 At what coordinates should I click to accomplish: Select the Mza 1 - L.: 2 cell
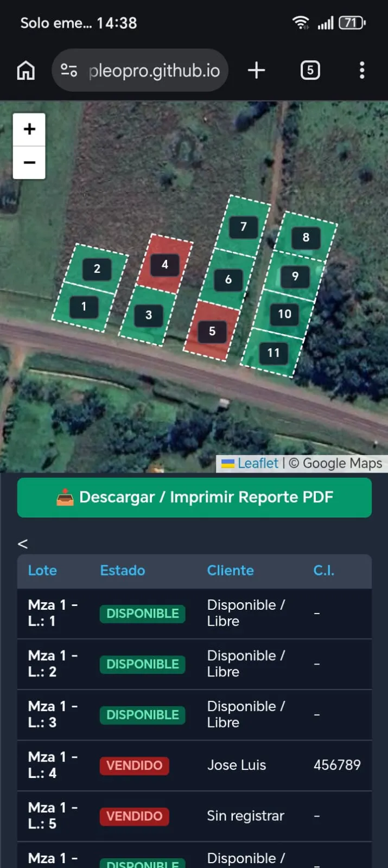point(53,663)
